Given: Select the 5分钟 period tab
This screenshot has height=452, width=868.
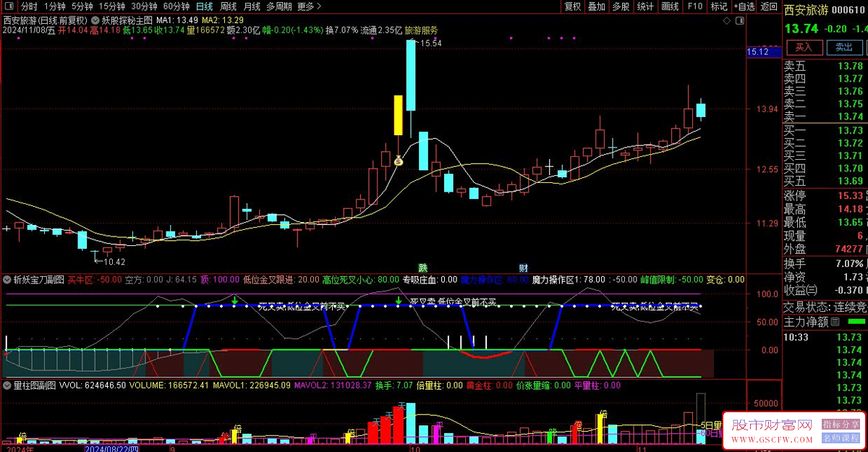Looking at the screenshot, I should coord(82,7).
